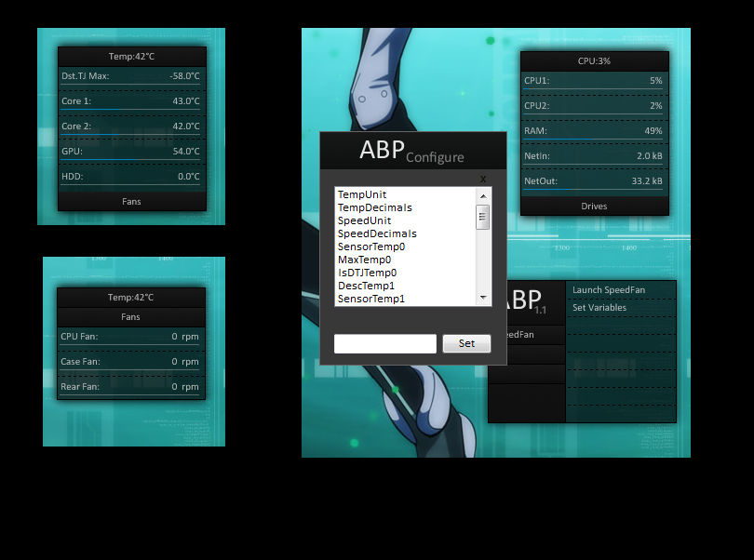Expand the Fans section on the temperature widget
The image size is (754, 560).
tap(130, 201)
